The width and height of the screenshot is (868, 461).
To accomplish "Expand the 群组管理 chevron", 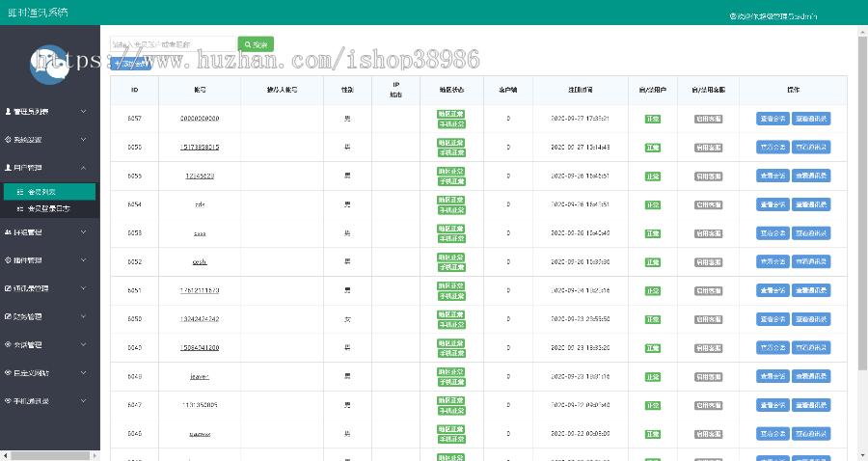I will [x=84, y=232].
